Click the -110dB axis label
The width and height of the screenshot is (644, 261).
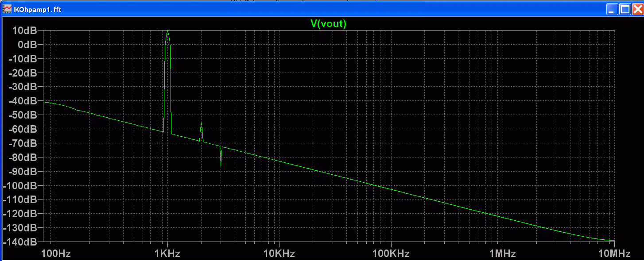point(21,200)
